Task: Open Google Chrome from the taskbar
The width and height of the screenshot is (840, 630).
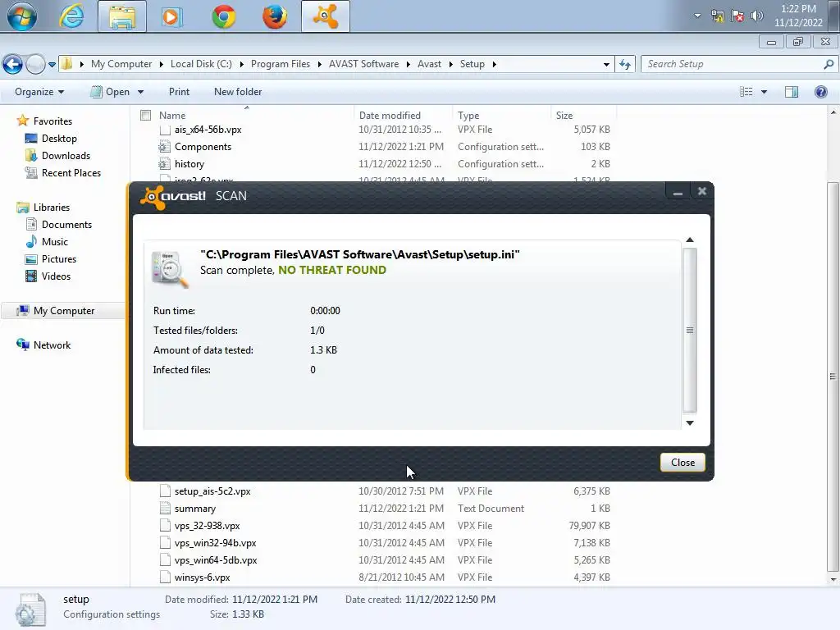Action: point(223,16)
